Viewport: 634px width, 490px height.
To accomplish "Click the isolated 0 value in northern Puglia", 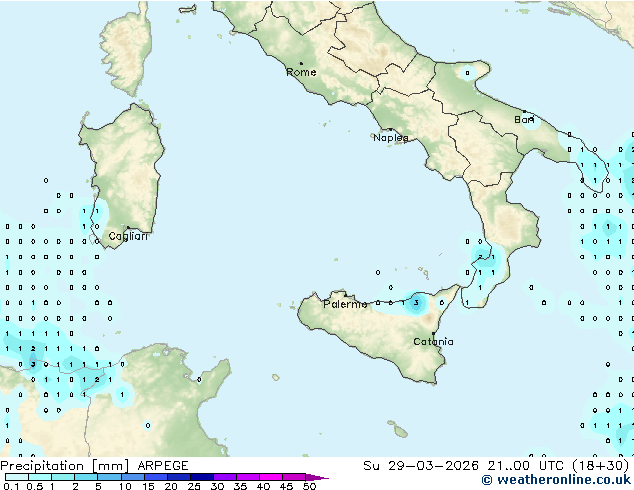I will click(467, 73).
